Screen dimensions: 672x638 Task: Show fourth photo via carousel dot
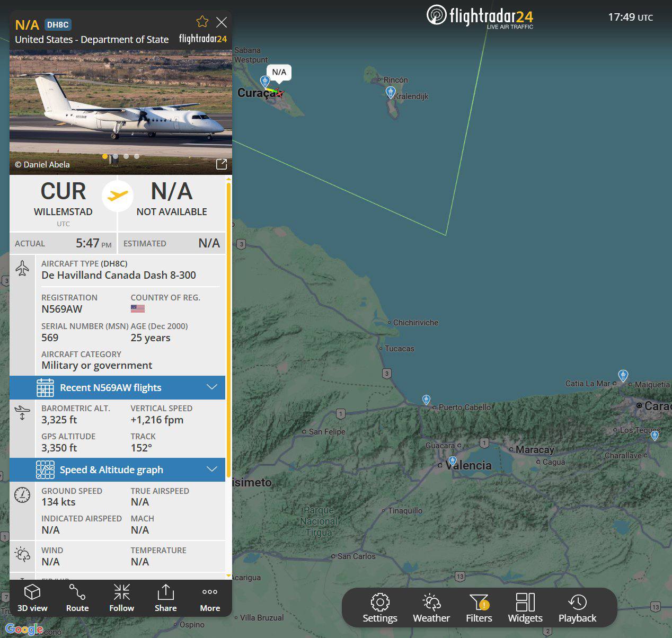pyautogui.click(x=137, y=156)
